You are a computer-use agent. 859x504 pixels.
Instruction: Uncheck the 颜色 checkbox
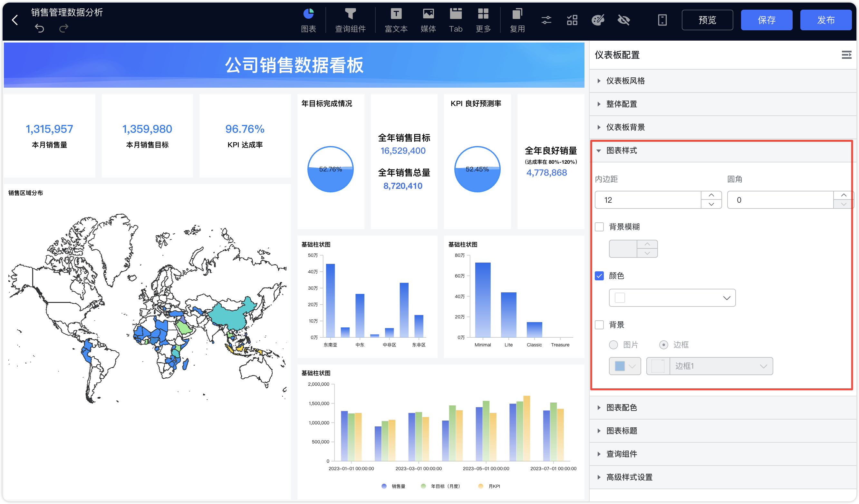599,276
